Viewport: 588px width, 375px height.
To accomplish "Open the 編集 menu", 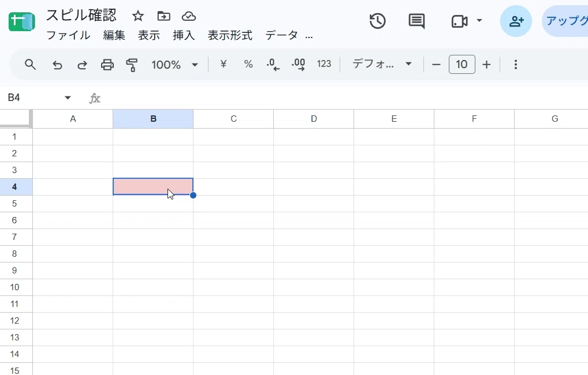I will (114, 35).
